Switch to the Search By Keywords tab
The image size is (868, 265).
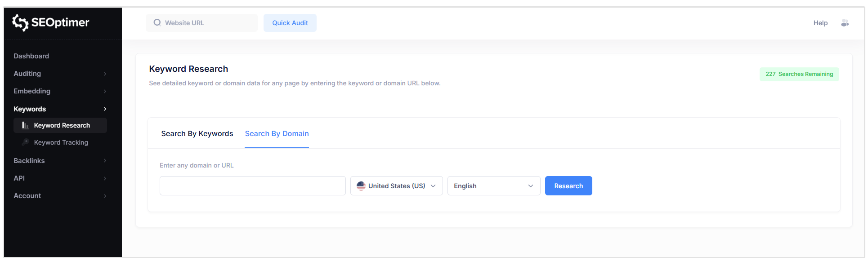[x=197, y=133]
